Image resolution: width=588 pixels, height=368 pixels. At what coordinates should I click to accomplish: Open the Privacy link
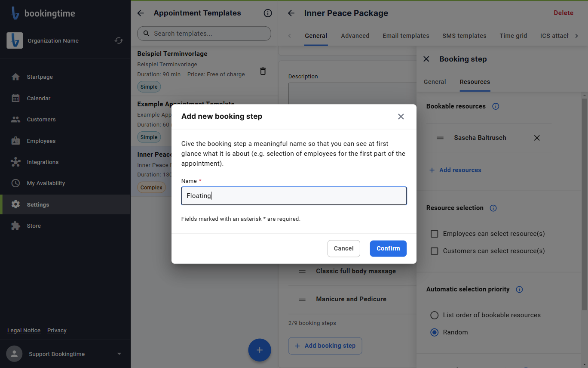point(57,331)
